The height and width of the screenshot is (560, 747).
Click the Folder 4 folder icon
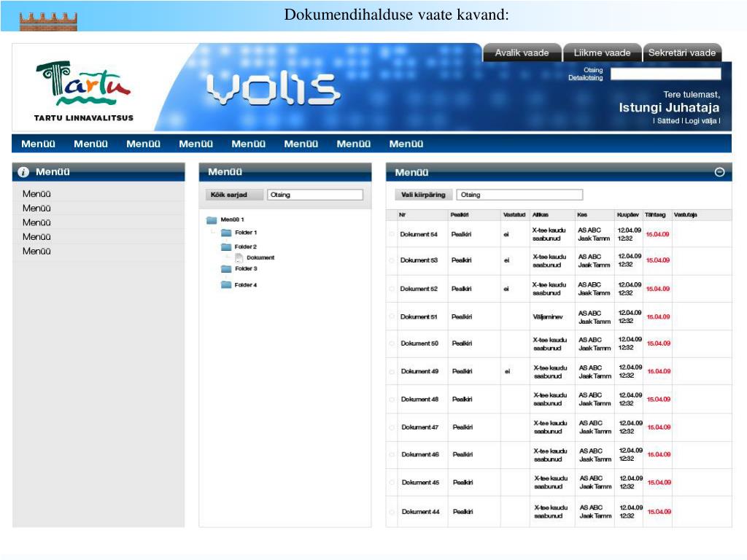(226, 285)
